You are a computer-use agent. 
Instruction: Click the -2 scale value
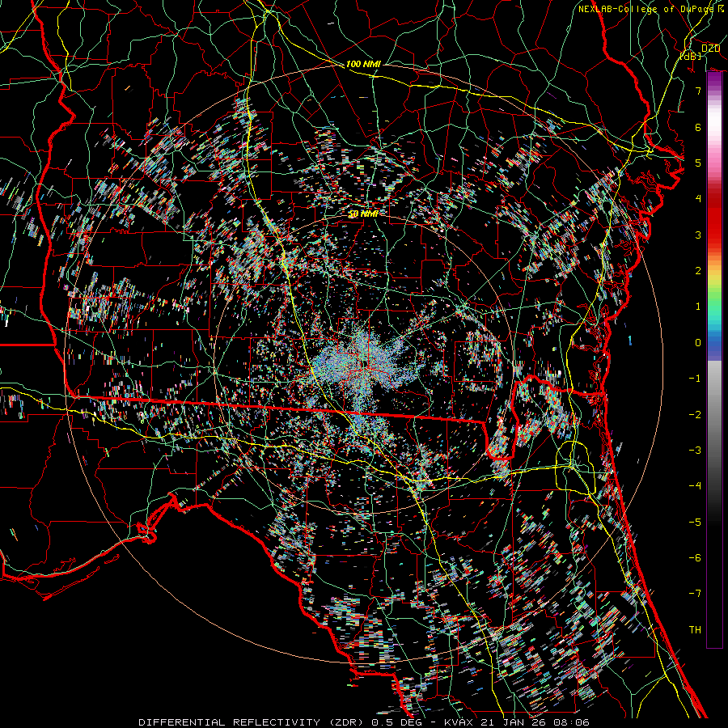click(695, 414)
